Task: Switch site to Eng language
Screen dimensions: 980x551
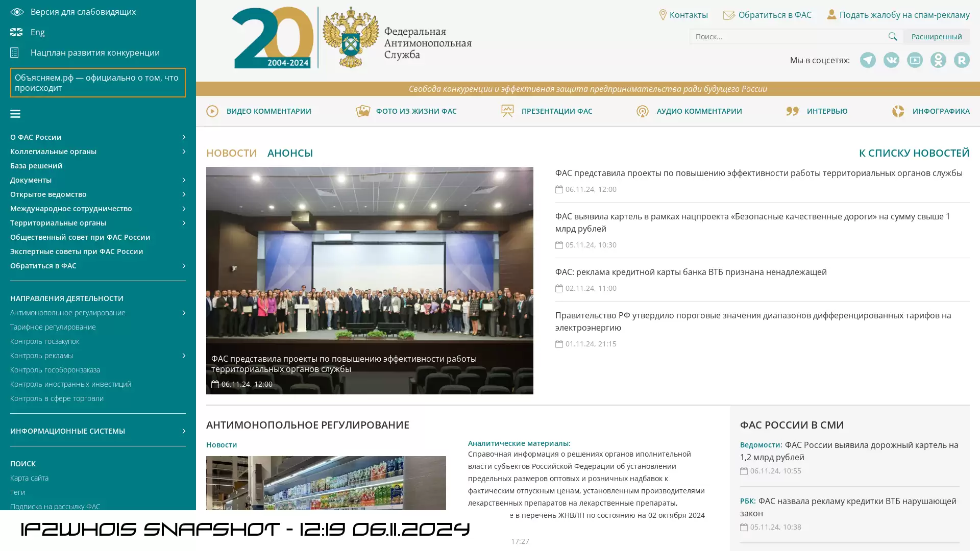Action: tap(37, 32)
